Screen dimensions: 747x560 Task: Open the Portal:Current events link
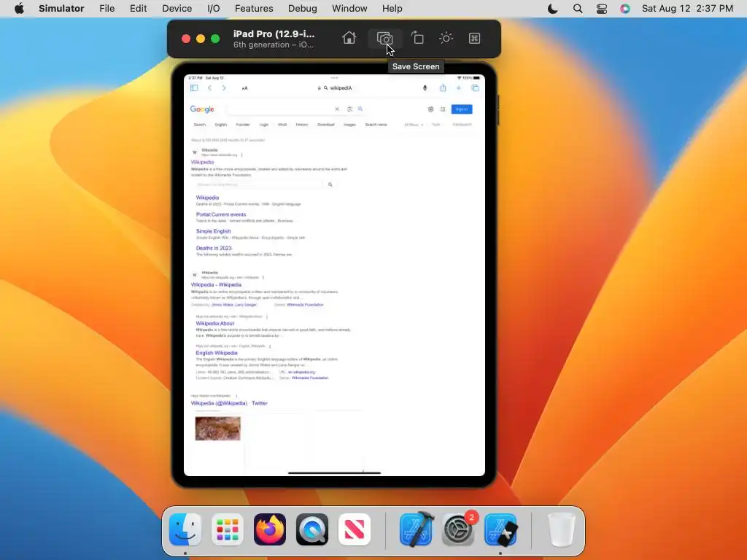(x=221, y=214)
